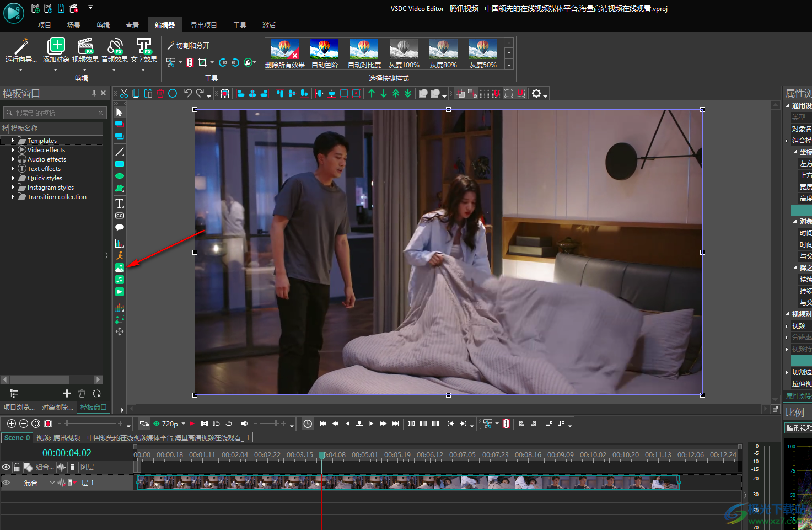Screen dimensions: 812x530
Task: Expand the quick styles gallery dropdown
Action: (x=509, y=65)
